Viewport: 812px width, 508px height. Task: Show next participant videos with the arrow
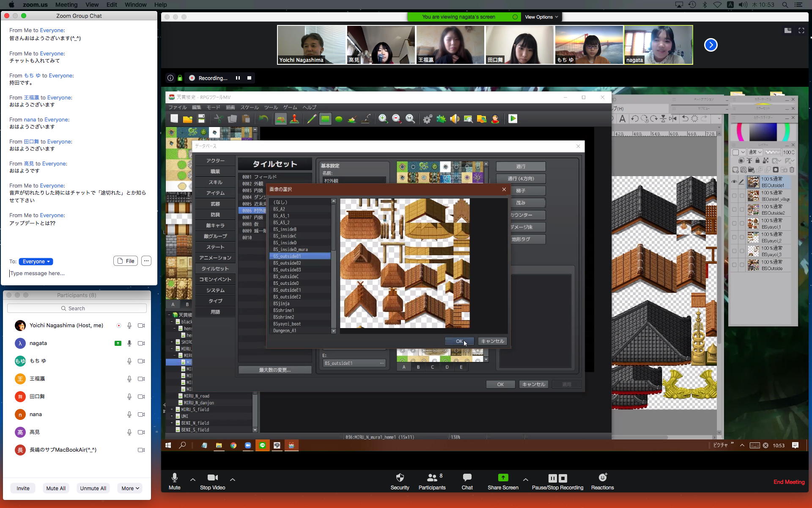coord(710,45)
